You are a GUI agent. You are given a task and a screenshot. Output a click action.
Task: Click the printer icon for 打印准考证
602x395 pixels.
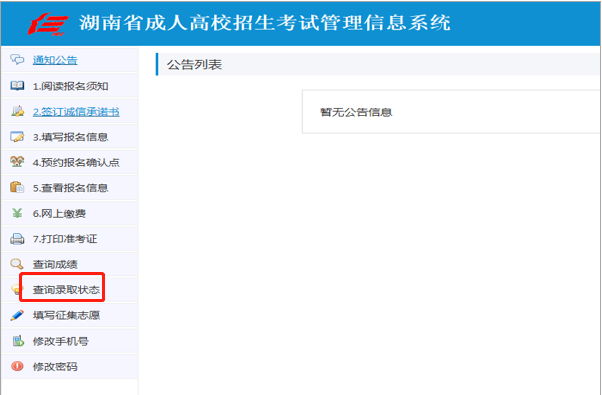(x=17, y=239)
